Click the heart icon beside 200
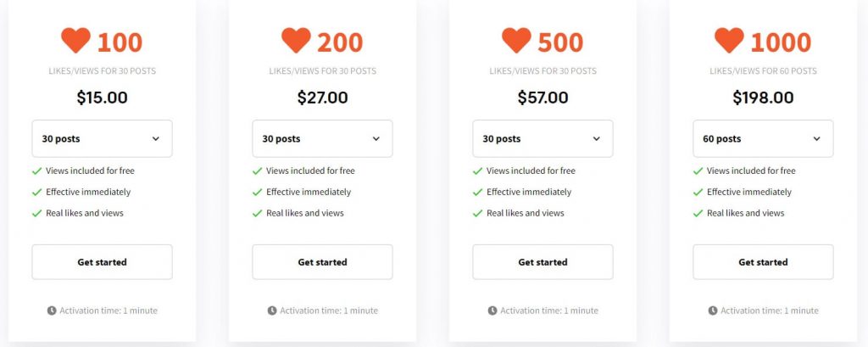Image resolution: width=868 pixels, height=347 pixels. [x=296, y=40]
